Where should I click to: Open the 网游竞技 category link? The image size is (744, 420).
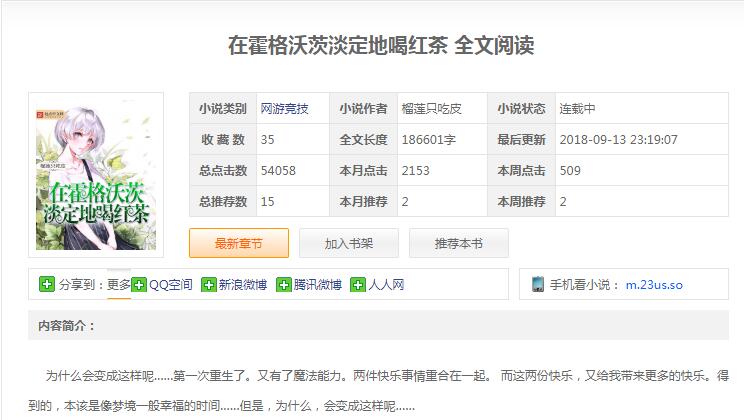coord(283,109)
